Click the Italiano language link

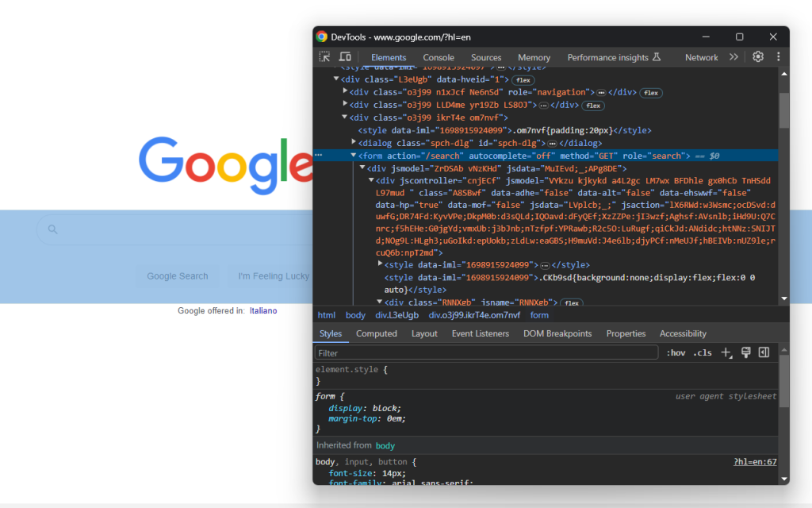point(263,310)
